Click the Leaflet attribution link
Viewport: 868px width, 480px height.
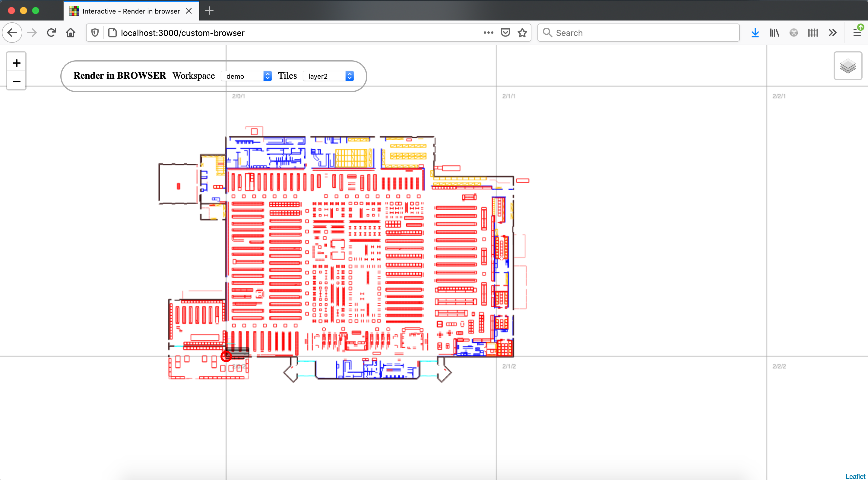[855, 476]
